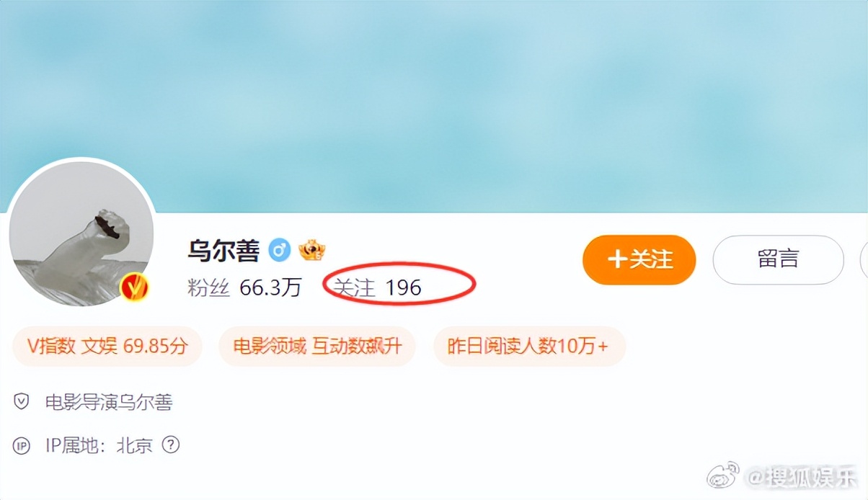Click the Weibo eye logo watermark

coord(724,476)
